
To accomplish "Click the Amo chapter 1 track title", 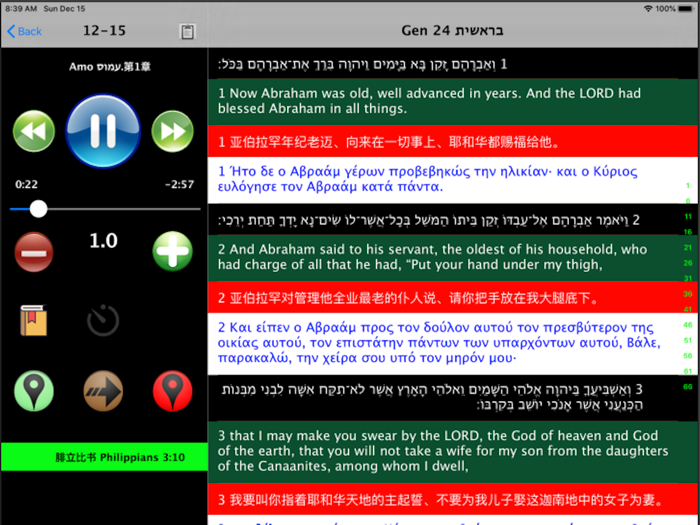I will (110, 67).
